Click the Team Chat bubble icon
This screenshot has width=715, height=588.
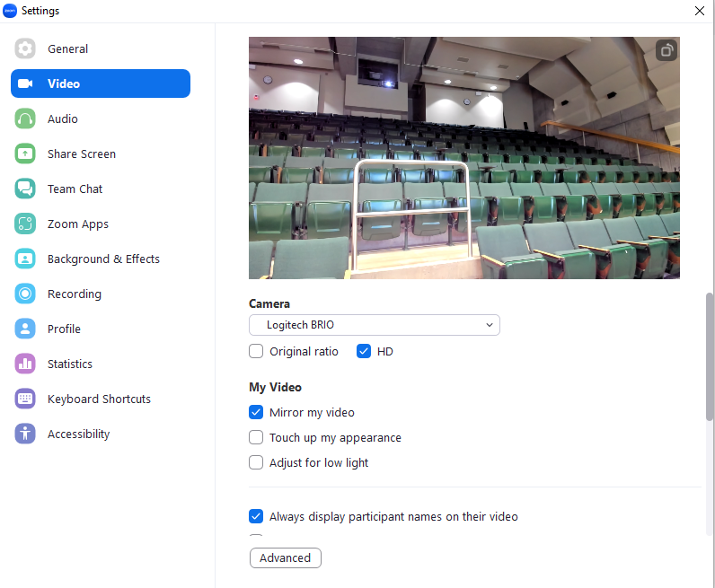(x=25, y=189)
